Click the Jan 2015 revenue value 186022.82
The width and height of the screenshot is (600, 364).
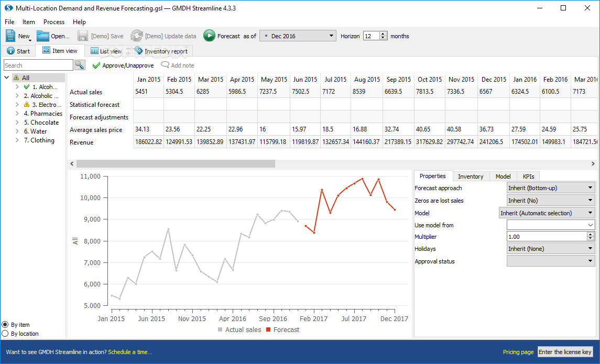pyautogui.click(x=148, y=142)
